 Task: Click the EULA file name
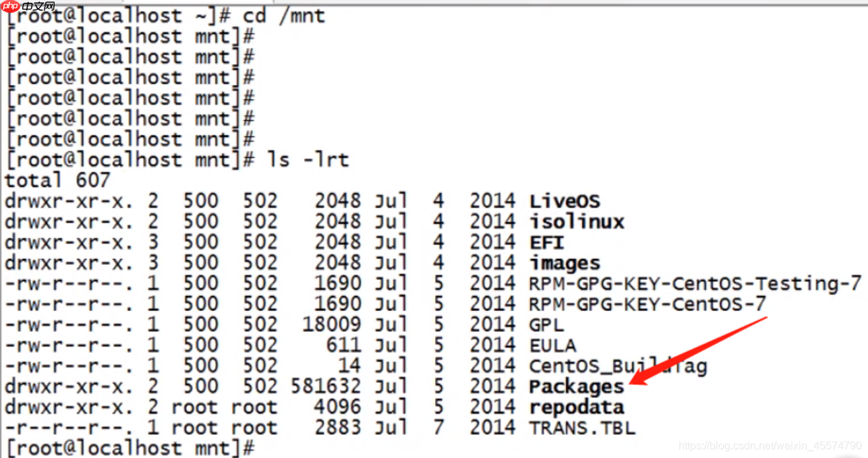pyautogui.click(x=553, y=345)
